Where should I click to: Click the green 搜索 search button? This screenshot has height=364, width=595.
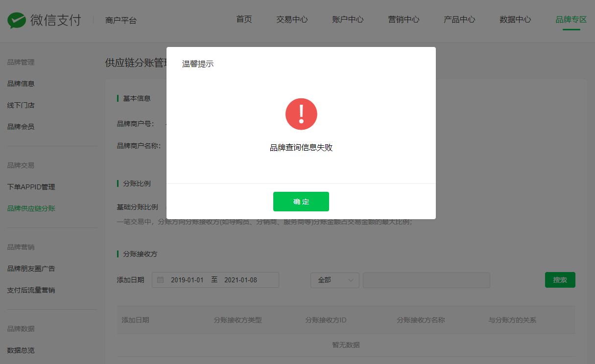pos(560,280)
